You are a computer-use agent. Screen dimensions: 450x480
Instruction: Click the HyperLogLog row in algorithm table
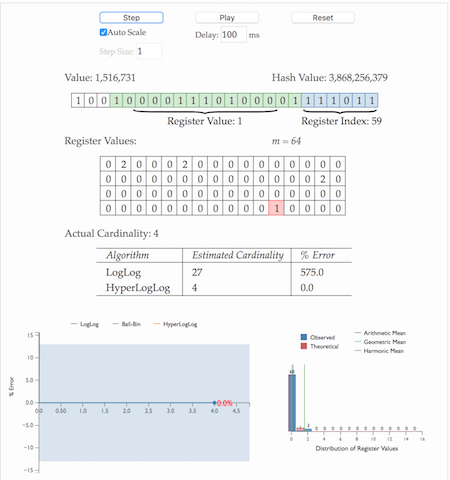tap(224, 288)
